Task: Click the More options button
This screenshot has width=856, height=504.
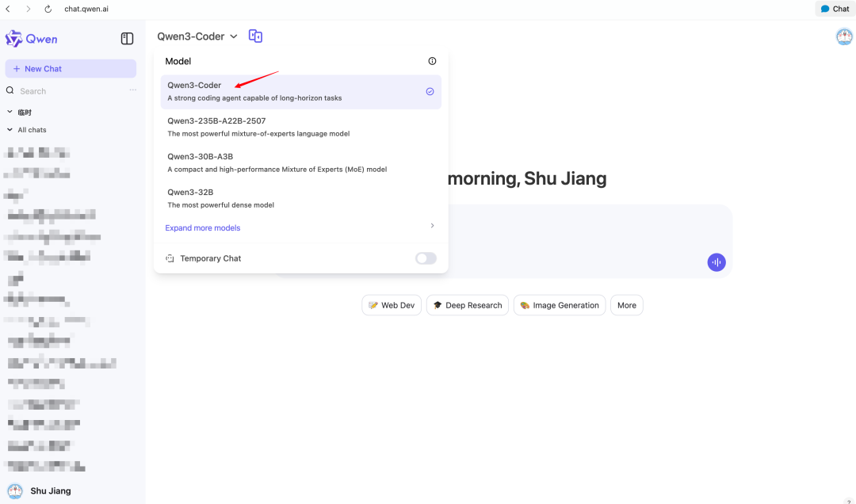Action: 627,305
